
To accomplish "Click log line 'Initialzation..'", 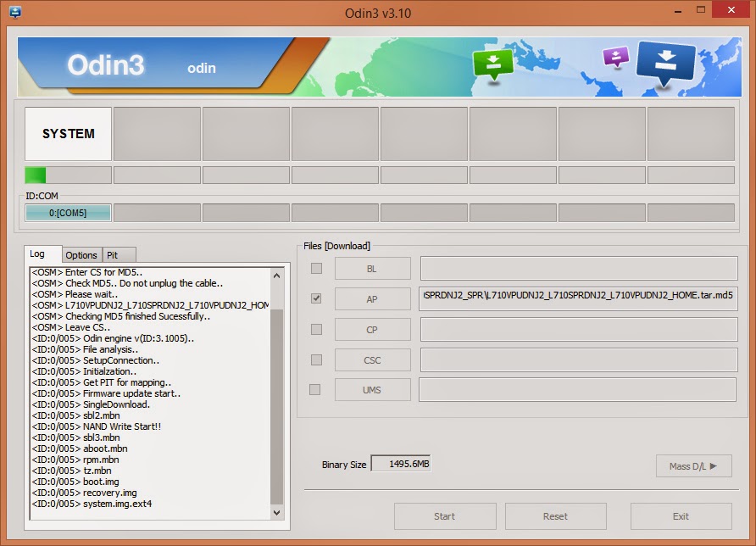I will (85, 371).
